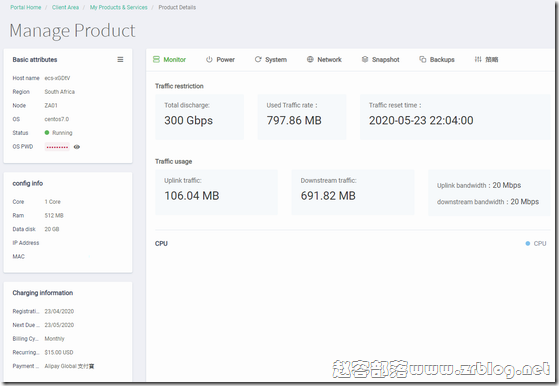Click the 512 MB Ram value
This screenshot has width=559, height=386.
[54, 216]
